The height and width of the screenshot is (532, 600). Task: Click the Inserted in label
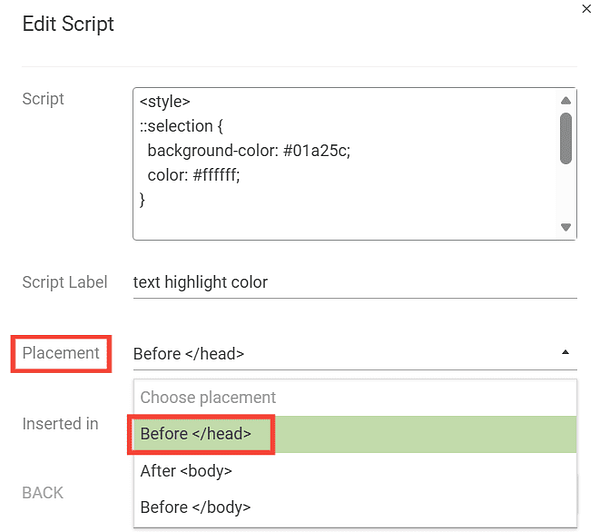pyautogui.click(x=60, y=424)
